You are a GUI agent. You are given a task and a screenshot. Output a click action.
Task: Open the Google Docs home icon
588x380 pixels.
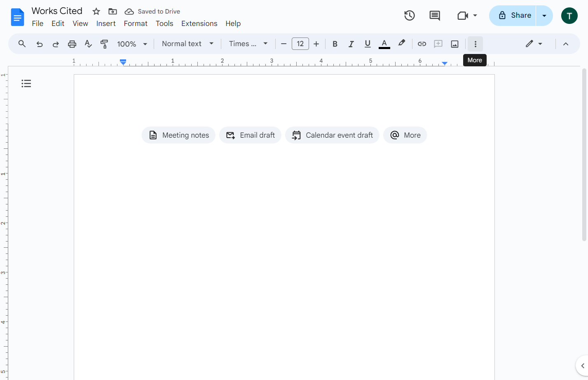[18, 17]
